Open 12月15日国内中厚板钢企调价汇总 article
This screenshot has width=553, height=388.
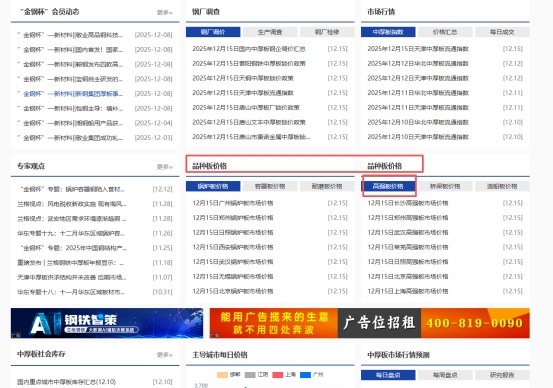(x=249, y=49)
